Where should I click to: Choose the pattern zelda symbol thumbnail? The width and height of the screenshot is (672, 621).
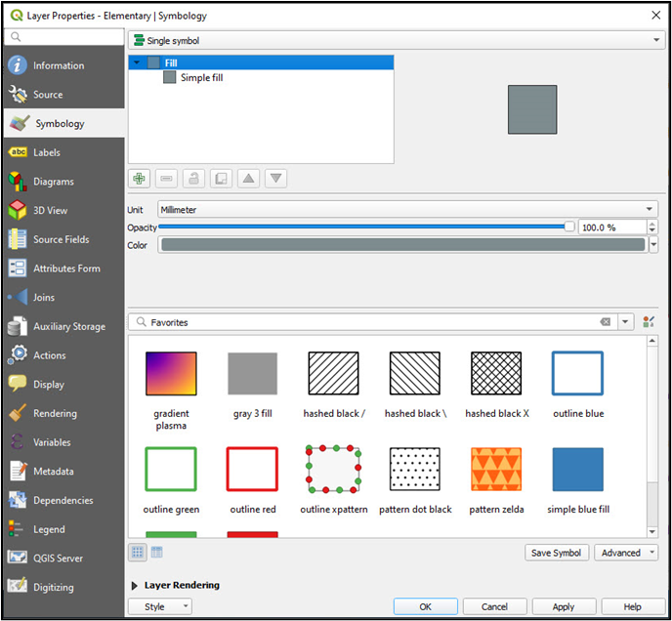pyautogui.click(x=496, y=470)
